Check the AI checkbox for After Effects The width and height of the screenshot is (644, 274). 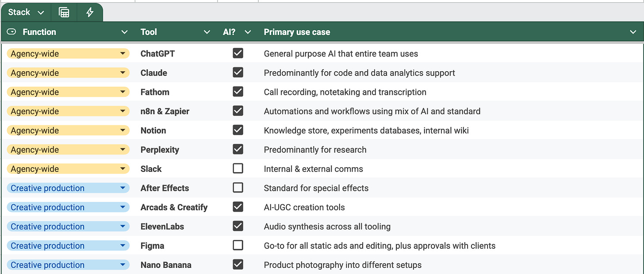pos(238,188)
